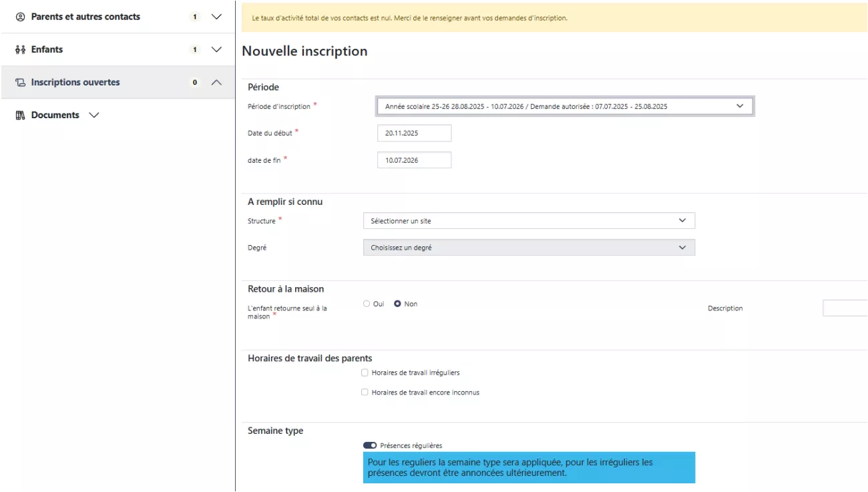Click the Inscriptions ouvertes count badge
This screenshot has height=492, width=868.
195,83
